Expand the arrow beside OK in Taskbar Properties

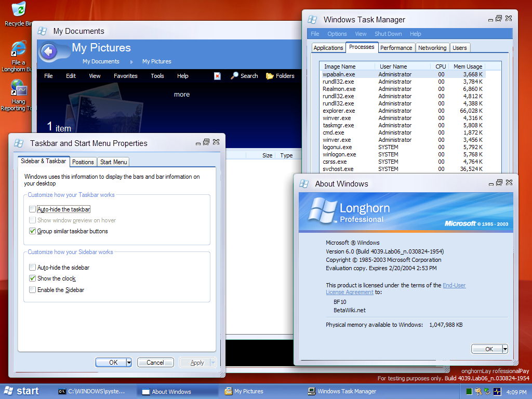click(129, 363)
